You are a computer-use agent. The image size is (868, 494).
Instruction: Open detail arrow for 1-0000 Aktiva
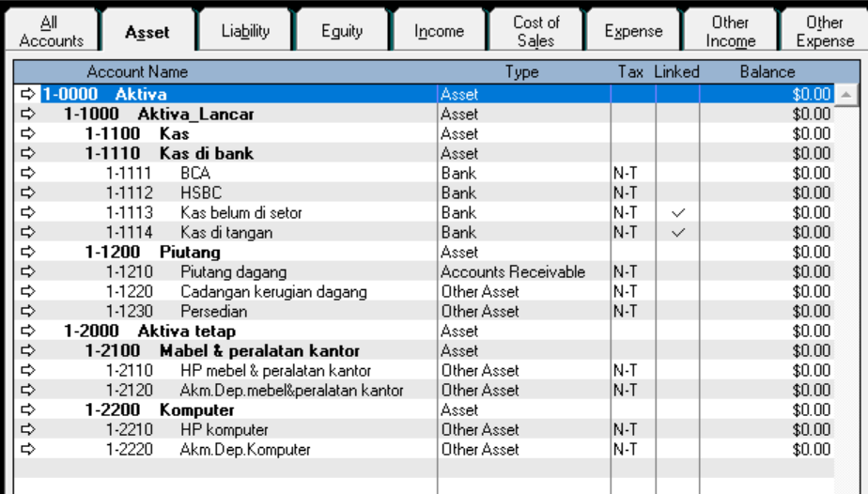click(x=27, y=94)
